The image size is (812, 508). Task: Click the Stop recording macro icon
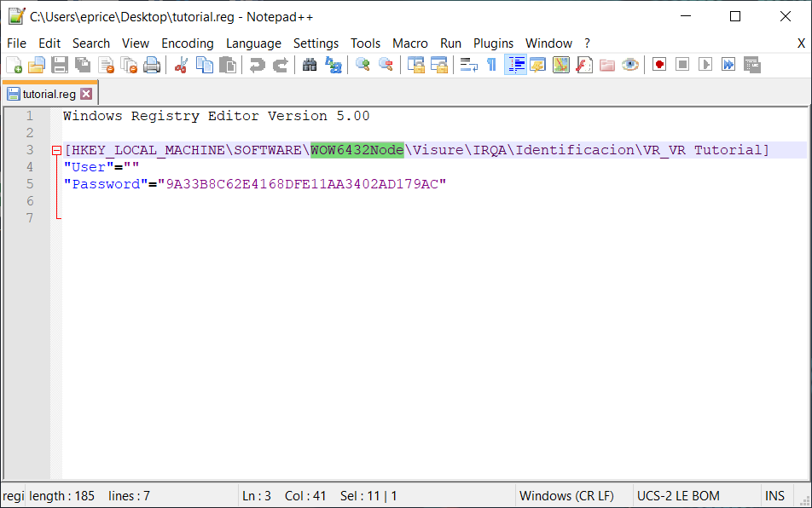(x=682, y=65)
